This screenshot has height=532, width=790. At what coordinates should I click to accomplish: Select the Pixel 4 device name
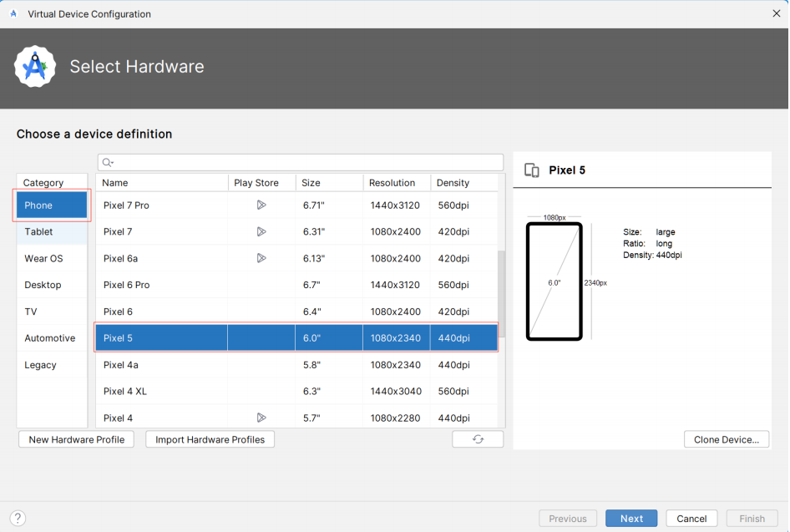(118, 418)
